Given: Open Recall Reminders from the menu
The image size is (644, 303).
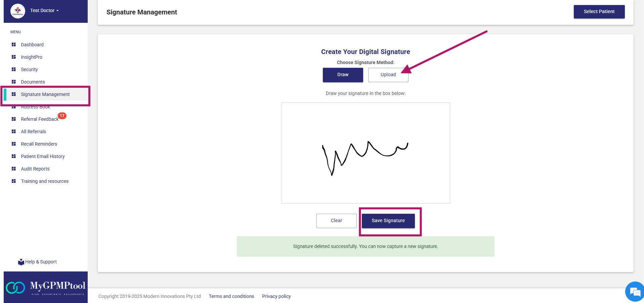Looking at the screenshot, I should click(x=39, y=144).
